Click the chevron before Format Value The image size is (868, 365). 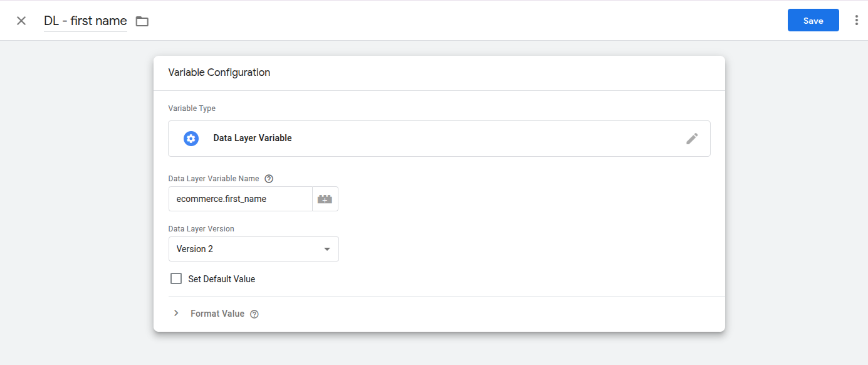click(176, 313)
